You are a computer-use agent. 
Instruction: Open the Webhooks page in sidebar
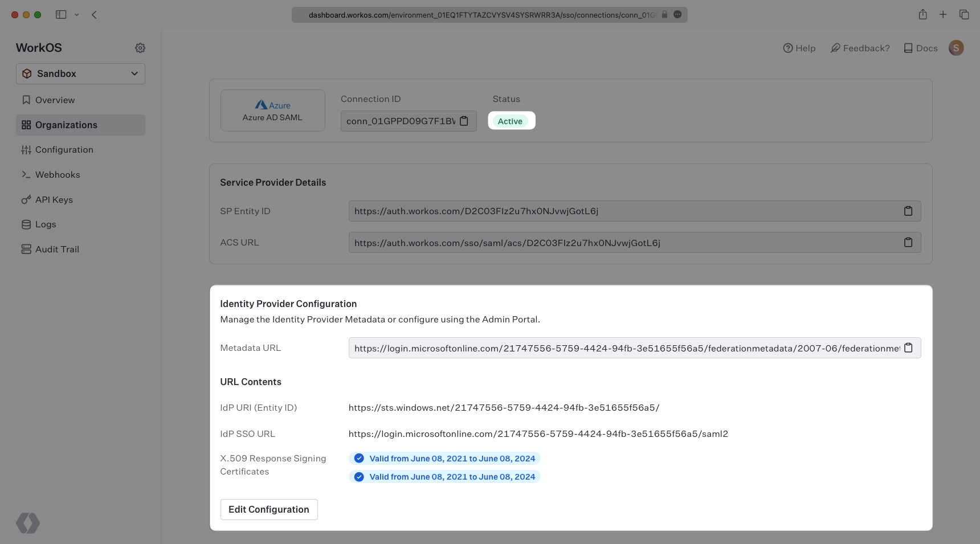[57, 175]
